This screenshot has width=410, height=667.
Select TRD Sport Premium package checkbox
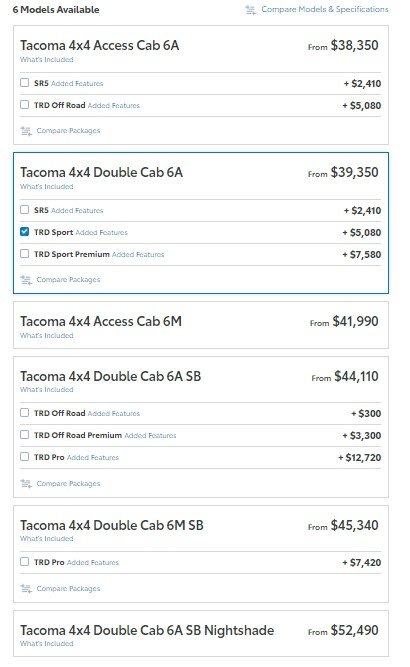tap(25, 254)
